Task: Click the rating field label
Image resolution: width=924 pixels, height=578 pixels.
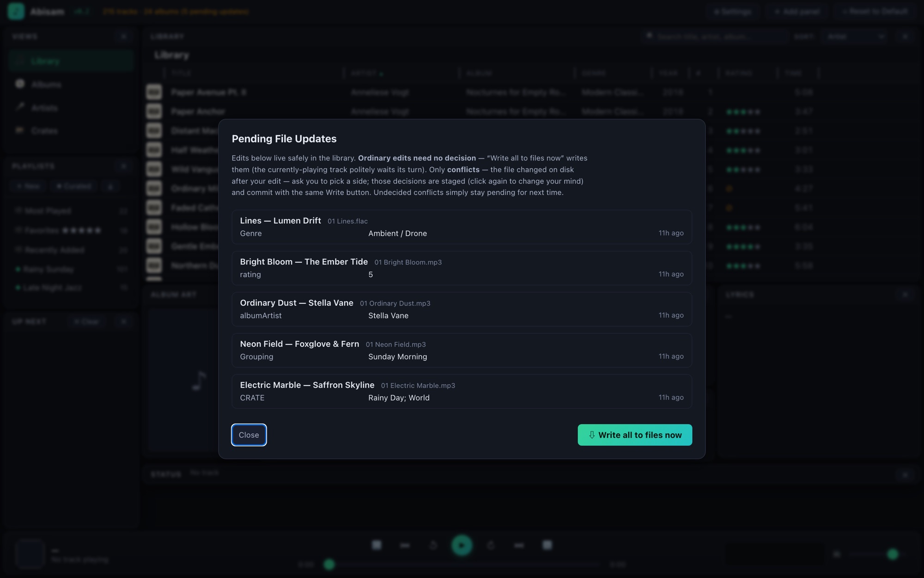Action: click(250, 275)
